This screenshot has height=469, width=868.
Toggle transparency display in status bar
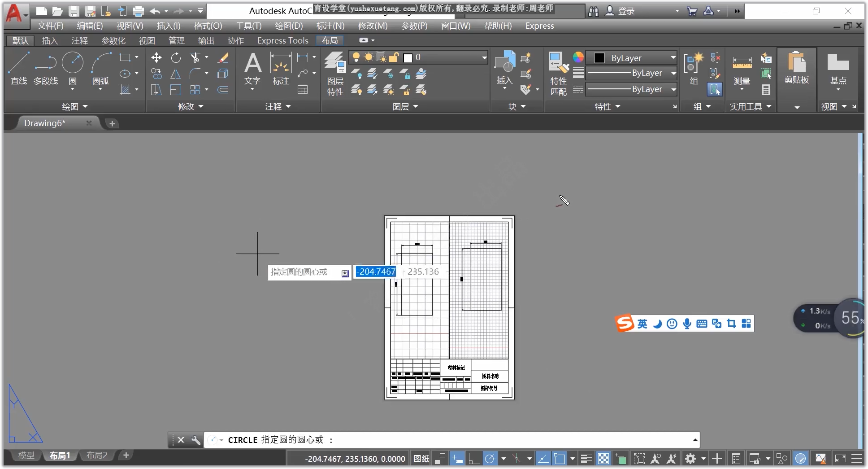(x=603, y=459)
